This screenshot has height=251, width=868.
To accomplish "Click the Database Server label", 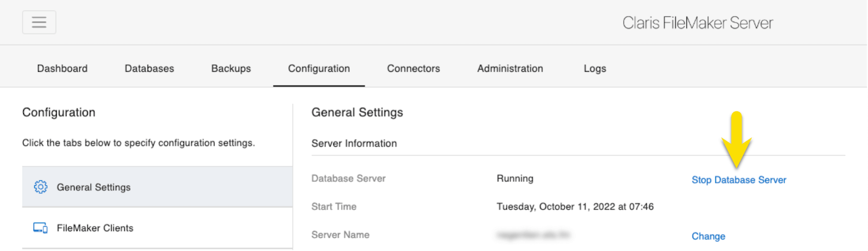I will pyautogui.click(x=348, y=179).
